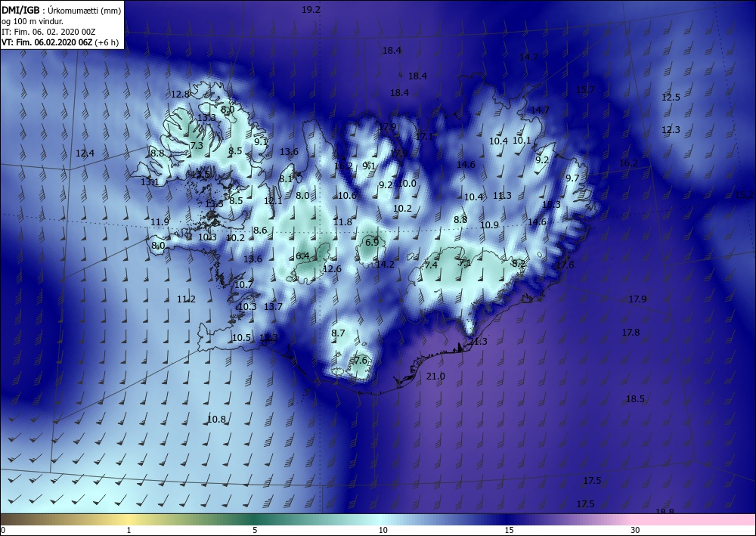Click the 15.7 value
This screenshot has width=756, height=536.
(585, 90)
